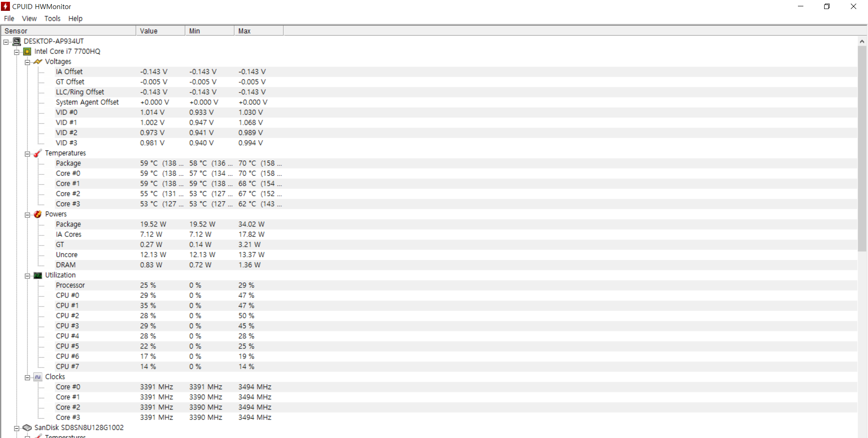Collapse the Temperatures section under Intel Core i7
The height and width of the screenshot is (438, 868).
pos(28,154)
